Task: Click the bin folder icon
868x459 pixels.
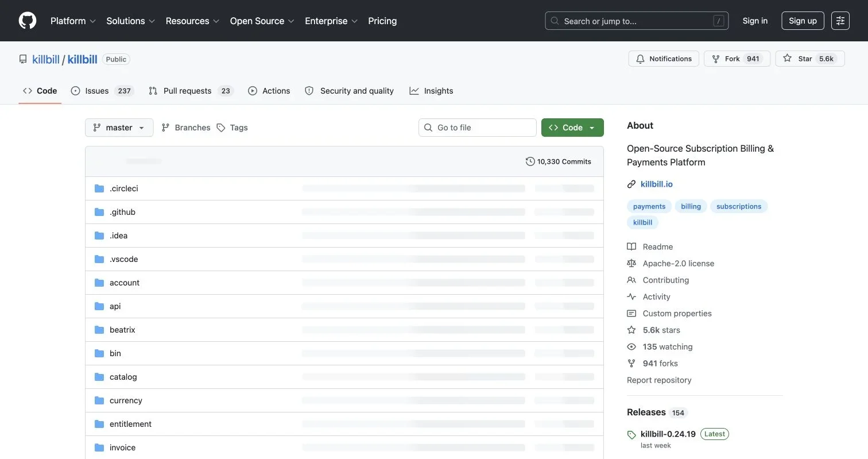Action: (x=99, y=353)
